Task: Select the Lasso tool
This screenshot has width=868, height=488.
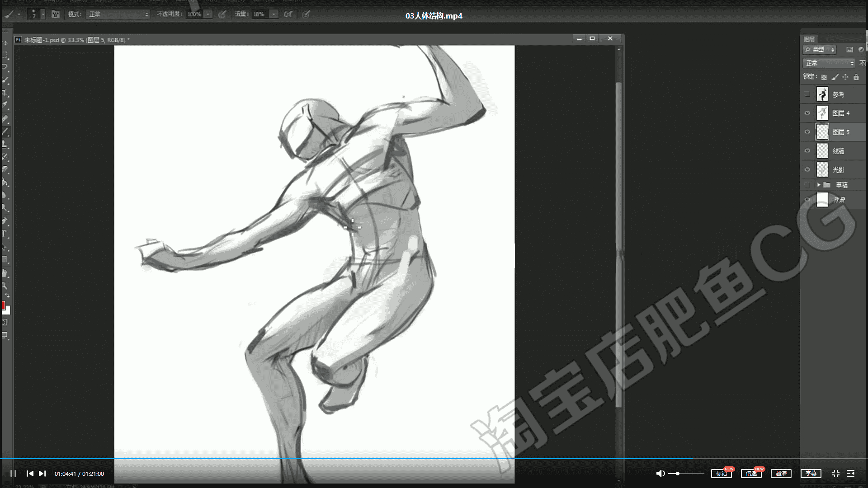Action: [5, 67]
